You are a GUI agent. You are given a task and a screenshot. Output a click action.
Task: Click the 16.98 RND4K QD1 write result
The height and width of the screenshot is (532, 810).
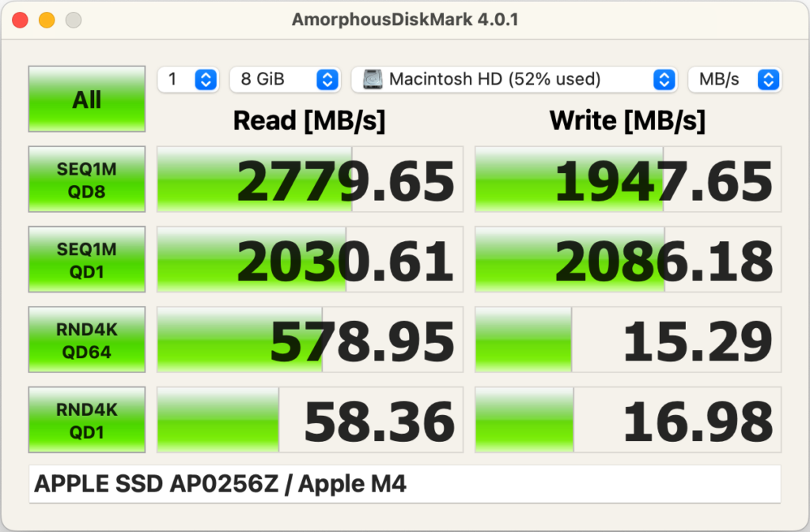(628, 420)
